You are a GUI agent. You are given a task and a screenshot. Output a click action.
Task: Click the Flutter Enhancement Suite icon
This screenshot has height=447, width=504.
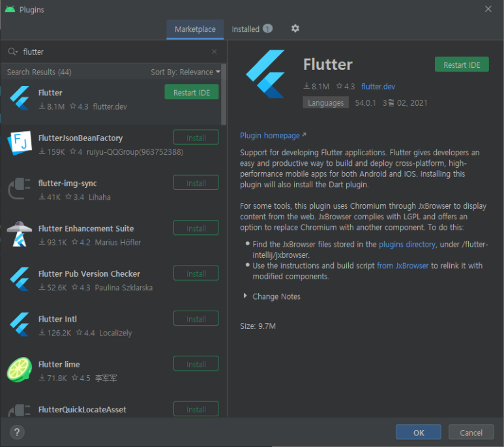[x=20, y=234]
